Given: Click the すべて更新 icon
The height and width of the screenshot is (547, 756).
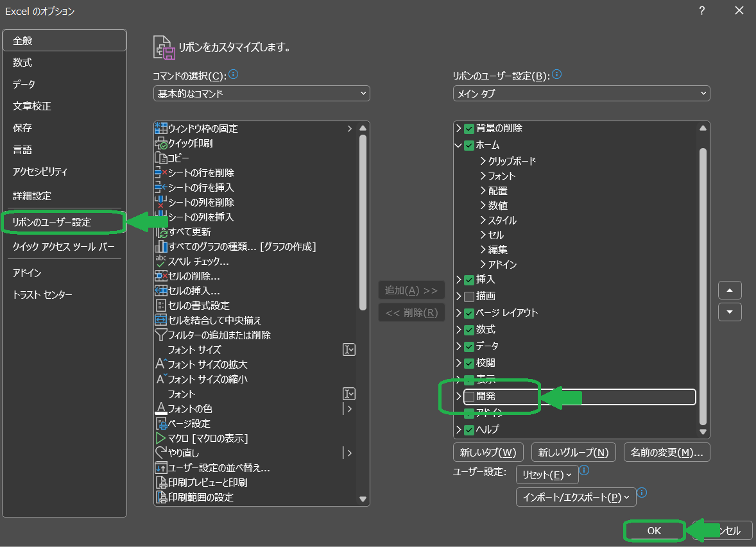Looking at the screenshot, I should point(160,231).
